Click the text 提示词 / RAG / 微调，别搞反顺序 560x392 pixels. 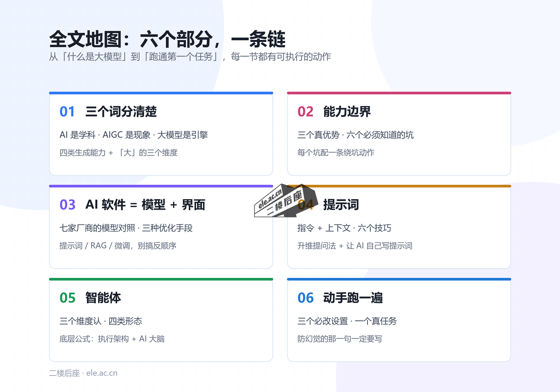click(x=118, y=246)
